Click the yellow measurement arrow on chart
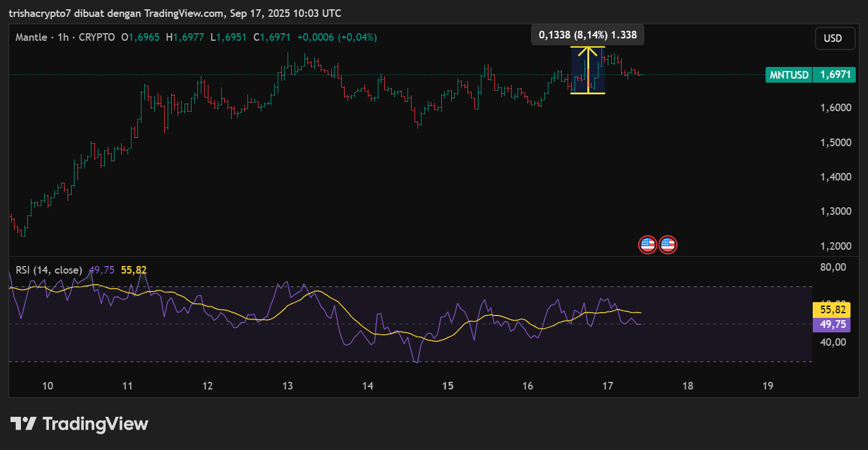This screenshot has height=450, width=868. pyautogui.click(x=588, y=70)
